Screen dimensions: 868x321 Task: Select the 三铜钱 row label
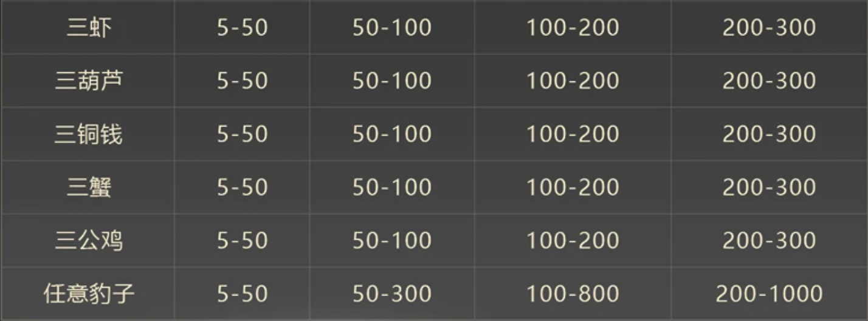[89, 134]
